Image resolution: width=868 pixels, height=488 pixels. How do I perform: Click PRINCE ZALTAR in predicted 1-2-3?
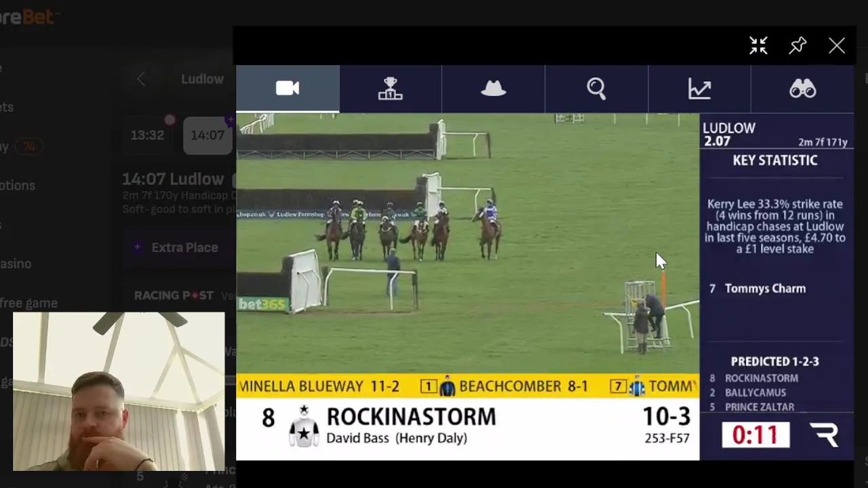(x=759, y=407)
